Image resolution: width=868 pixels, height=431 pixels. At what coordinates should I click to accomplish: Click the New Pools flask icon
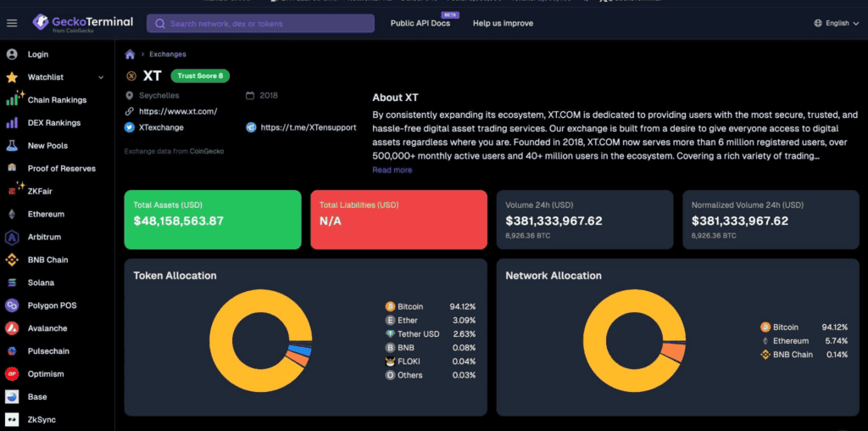pos(12,146)
